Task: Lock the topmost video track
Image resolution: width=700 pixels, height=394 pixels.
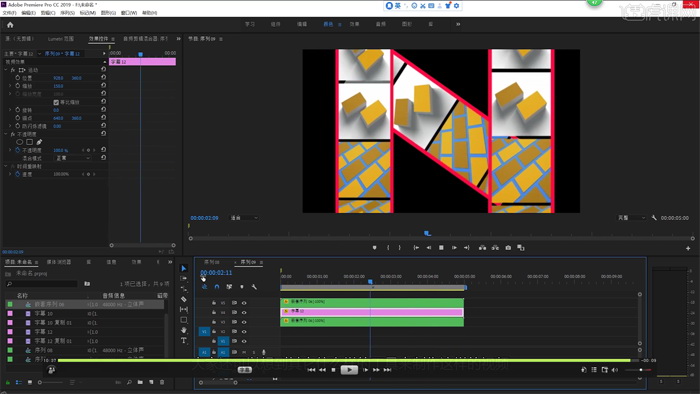Action: coord(214,303)
